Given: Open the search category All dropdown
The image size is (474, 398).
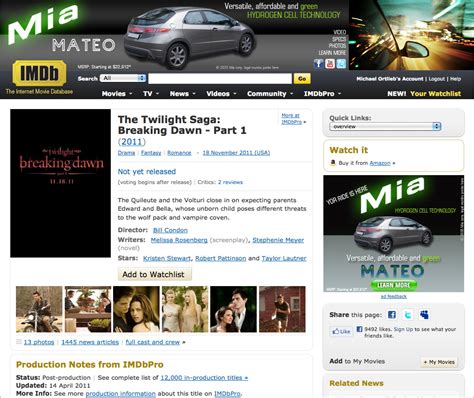Looking at the screenshot, I should [123, 78].
